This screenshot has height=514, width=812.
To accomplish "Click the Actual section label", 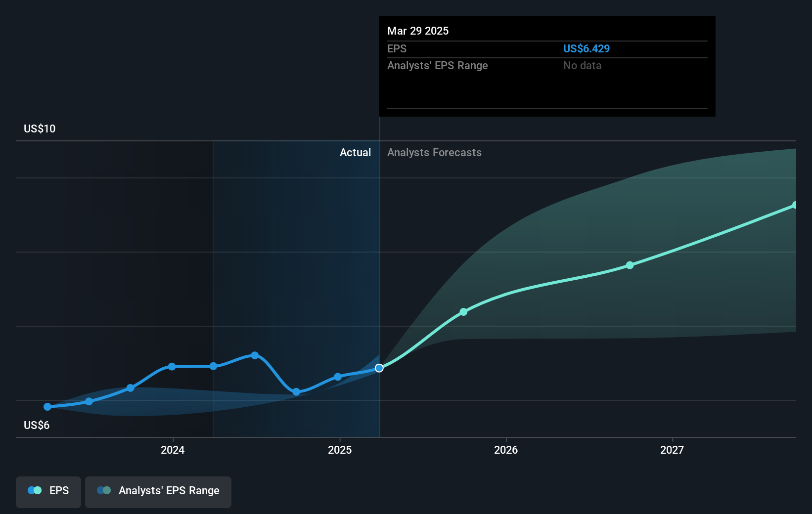I will pos(355,152).
